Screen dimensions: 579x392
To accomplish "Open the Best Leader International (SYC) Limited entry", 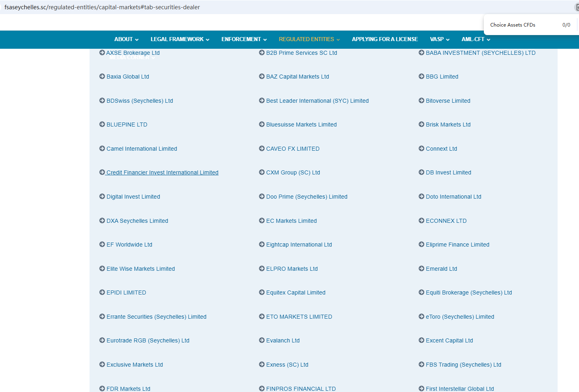I will [x=317, y=101].
